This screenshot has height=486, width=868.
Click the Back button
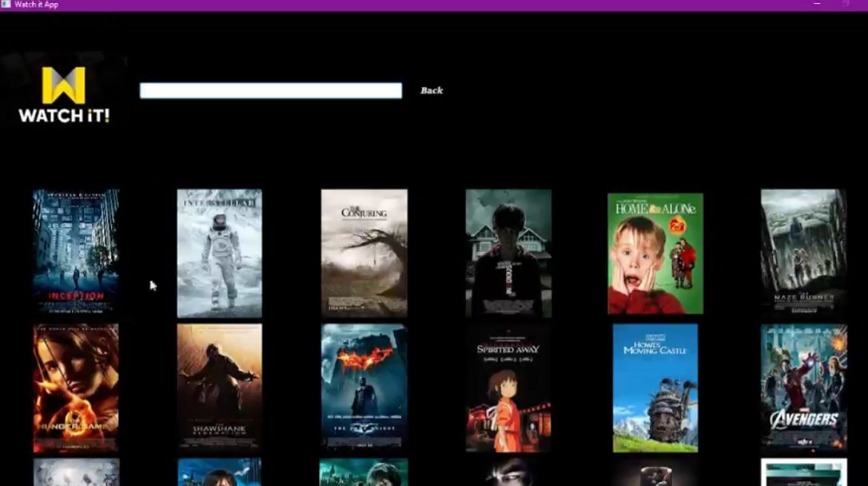[x=430, y=91]
